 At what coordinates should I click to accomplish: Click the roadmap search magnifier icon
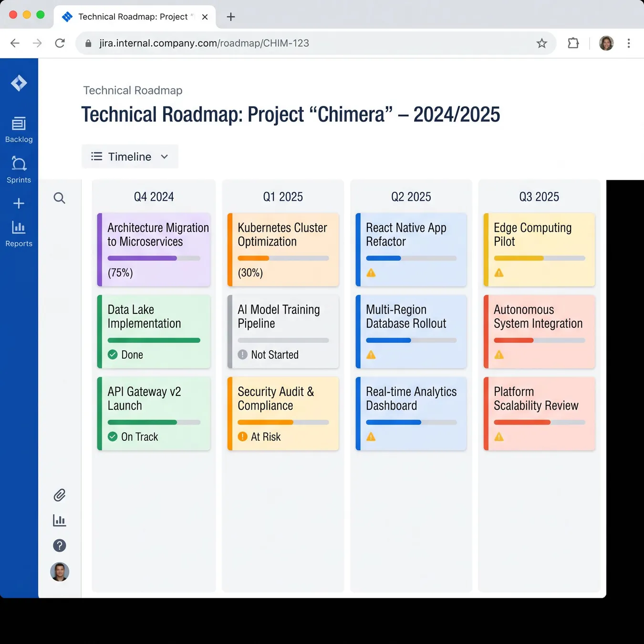(x=59, y=198)
